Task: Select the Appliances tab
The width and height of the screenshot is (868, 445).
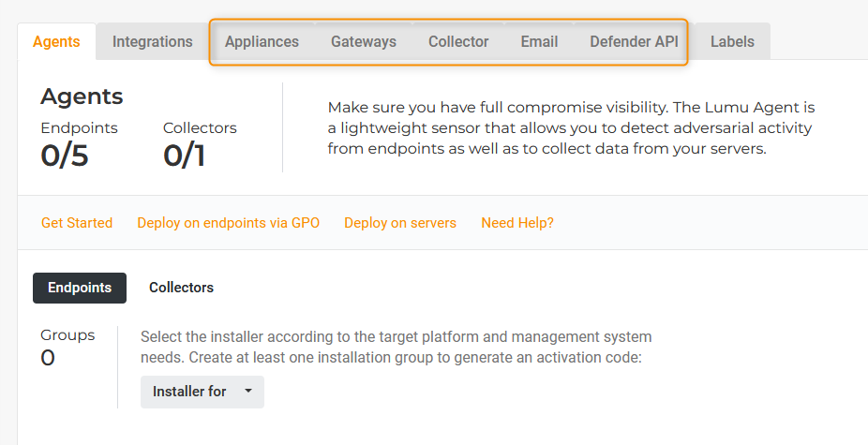Action: 262,42
